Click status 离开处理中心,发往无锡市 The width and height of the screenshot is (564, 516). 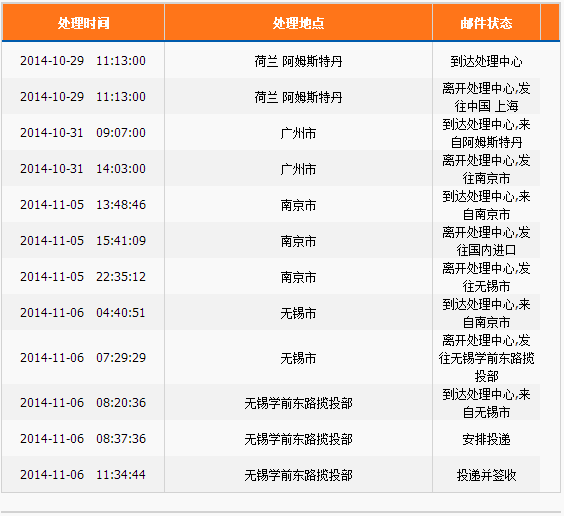[x=486, y=277]
